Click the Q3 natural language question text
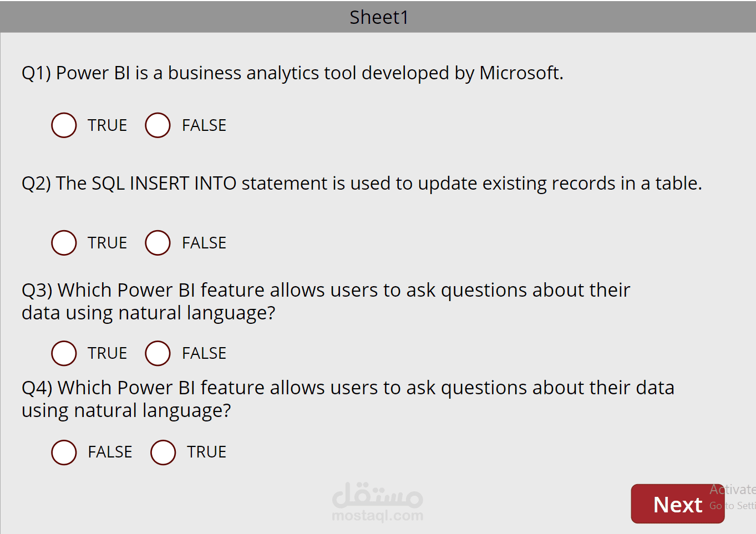The image size is (756, 534). click(x=326, y=302)
